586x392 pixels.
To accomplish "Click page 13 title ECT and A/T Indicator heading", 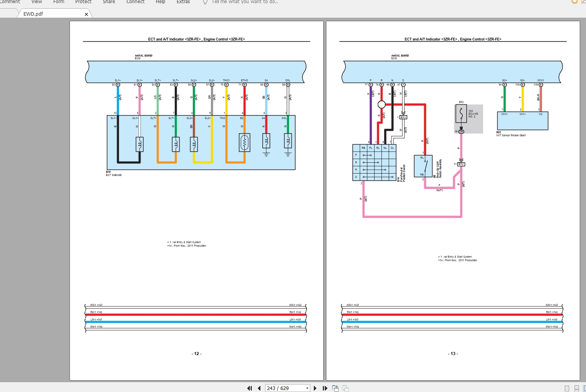I will coord(453,39).
